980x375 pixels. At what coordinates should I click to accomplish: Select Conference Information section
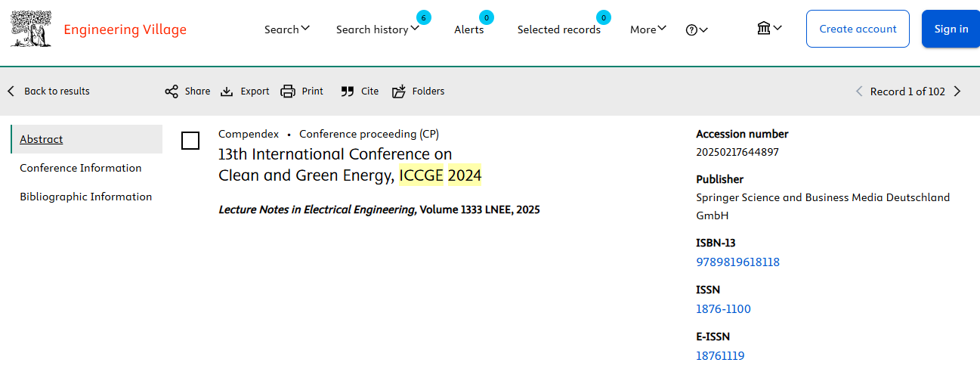click(x=81, y=168)
